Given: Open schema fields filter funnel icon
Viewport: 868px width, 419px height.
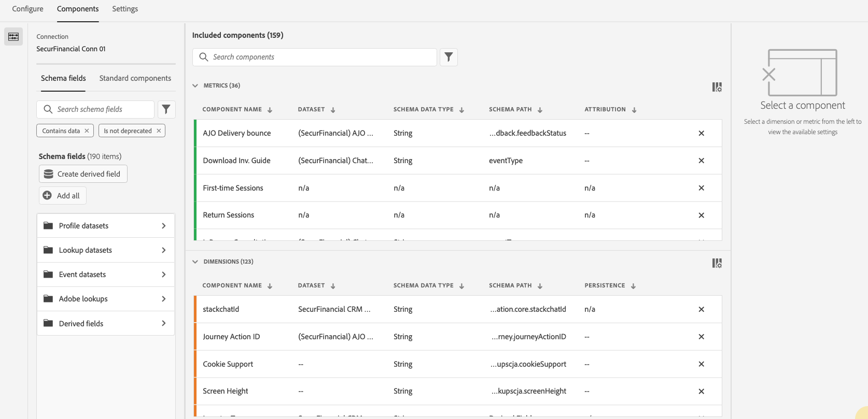Looking at the screenshot, I should pos(166,109).
